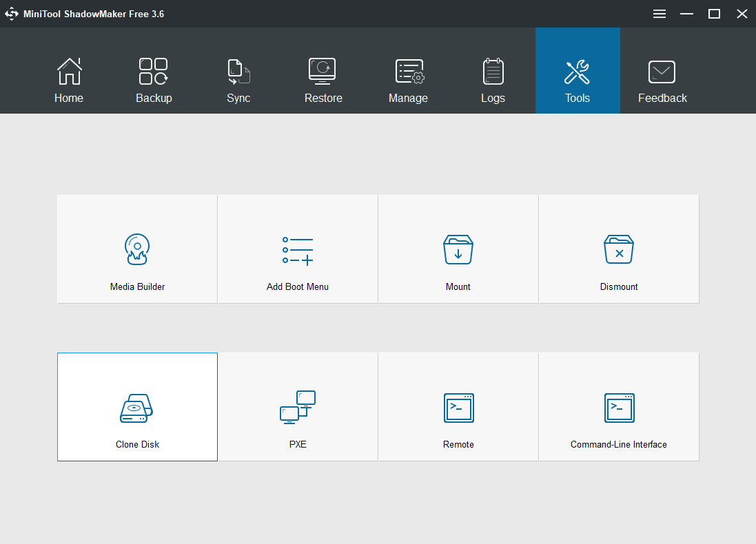Viewport: 756px width, 544px height.
Task: Click the Logs navigation icon
Action: (493, 71)
